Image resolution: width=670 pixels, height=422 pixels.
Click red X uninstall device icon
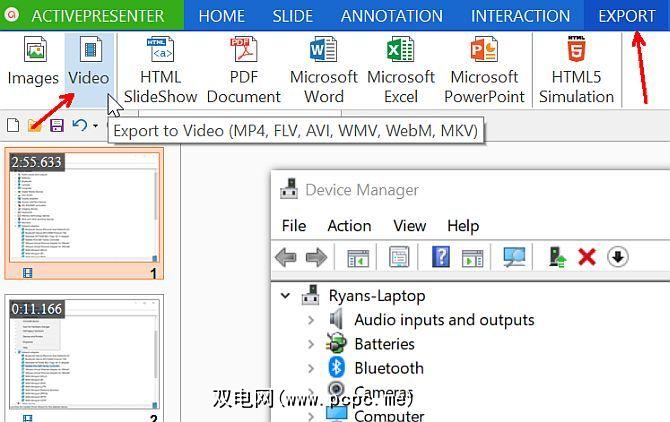pos(587,257)
